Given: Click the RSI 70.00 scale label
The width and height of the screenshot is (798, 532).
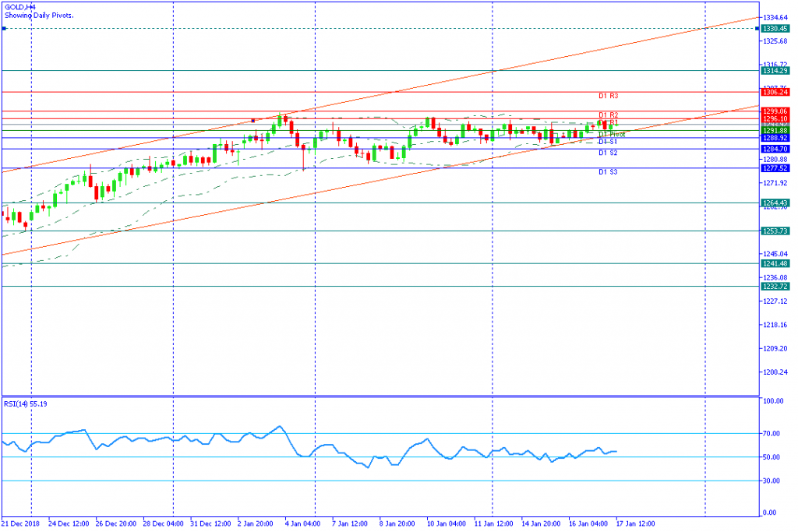Looking at the screenshot, I should 772,434.
